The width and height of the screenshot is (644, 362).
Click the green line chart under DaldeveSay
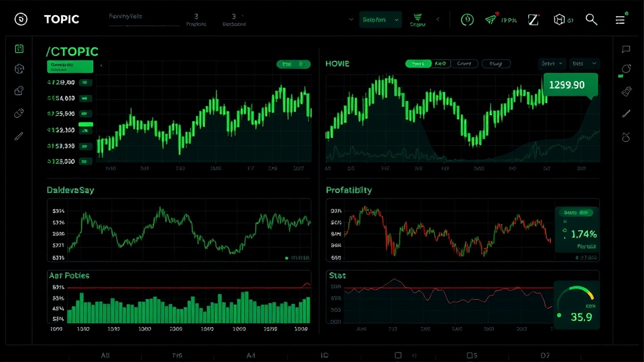tap(189, 231)
